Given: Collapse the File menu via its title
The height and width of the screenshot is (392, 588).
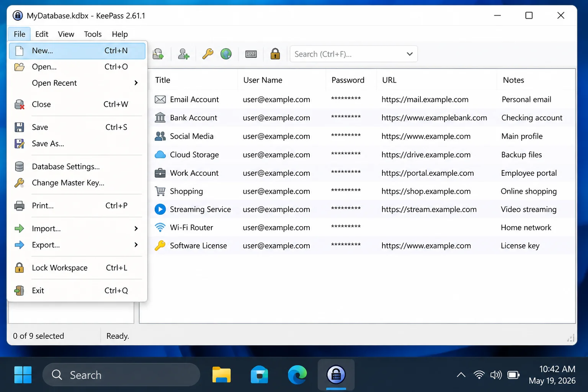Looking at the screenshot, I should point(20,34).
